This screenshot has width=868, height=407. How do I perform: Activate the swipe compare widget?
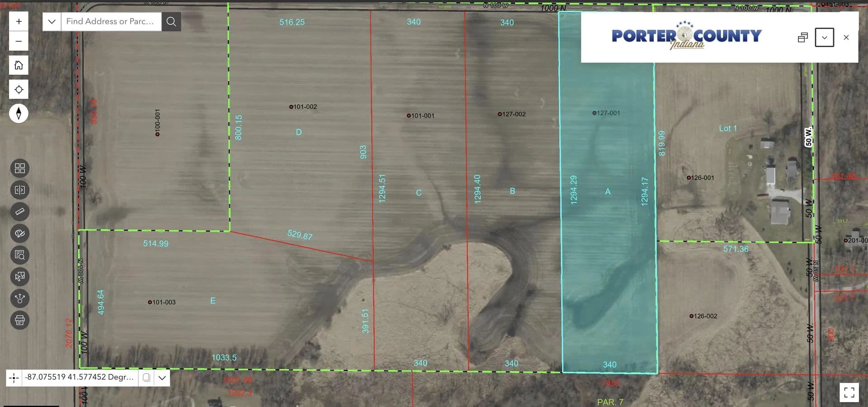tap(20, 190)
